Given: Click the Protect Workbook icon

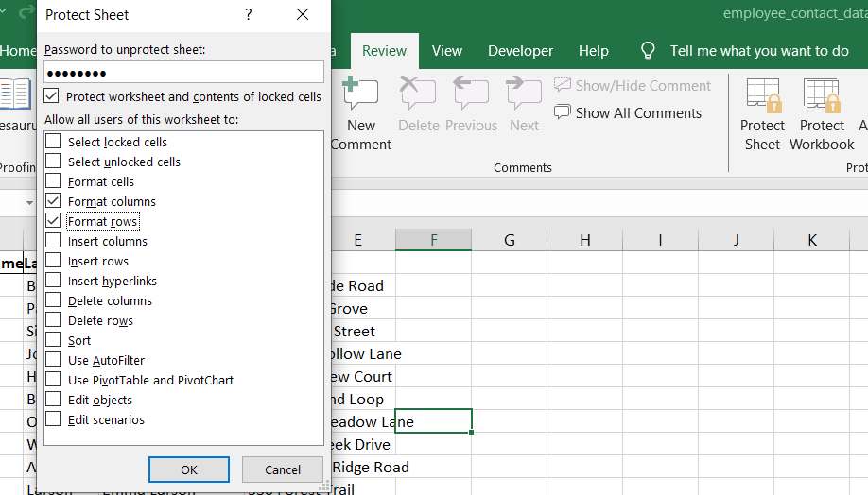Looking at the screenshot, I should click(822, 95).
